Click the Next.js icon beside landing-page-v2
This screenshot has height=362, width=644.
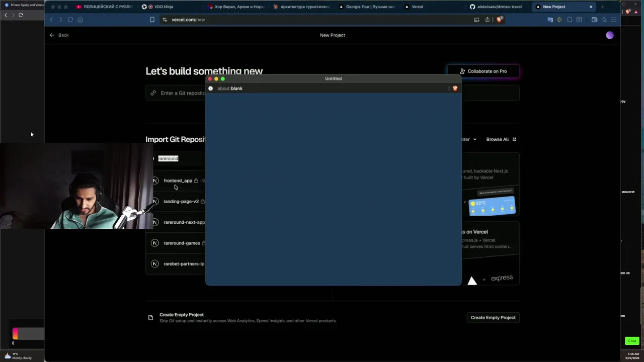pyautogui.click(x=155, y=201)
